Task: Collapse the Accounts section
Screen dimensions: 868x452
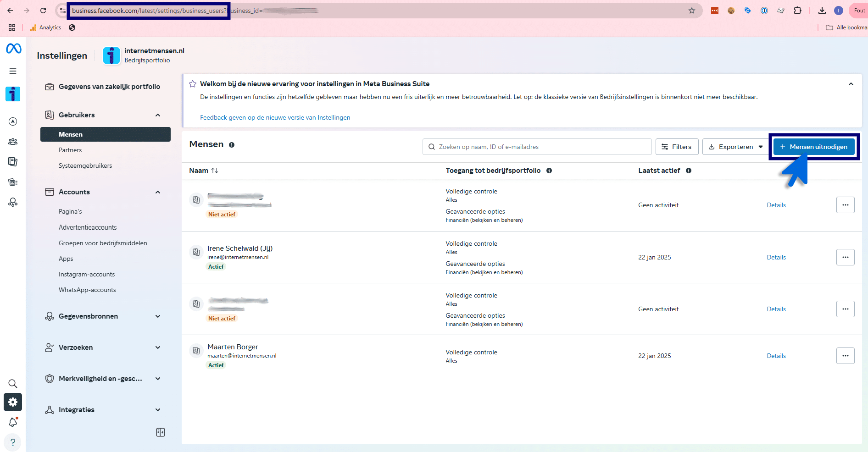Action: (158, 192)
